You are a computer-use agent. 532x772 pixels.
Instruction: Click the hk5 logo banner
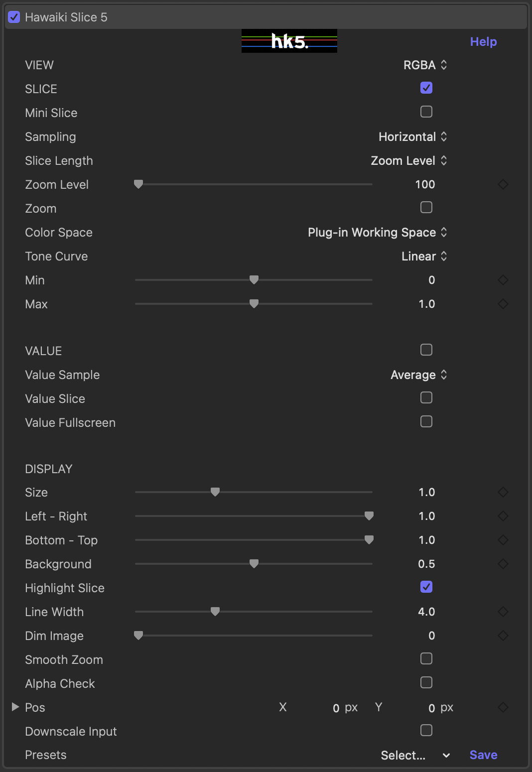(x=289, y=41)
